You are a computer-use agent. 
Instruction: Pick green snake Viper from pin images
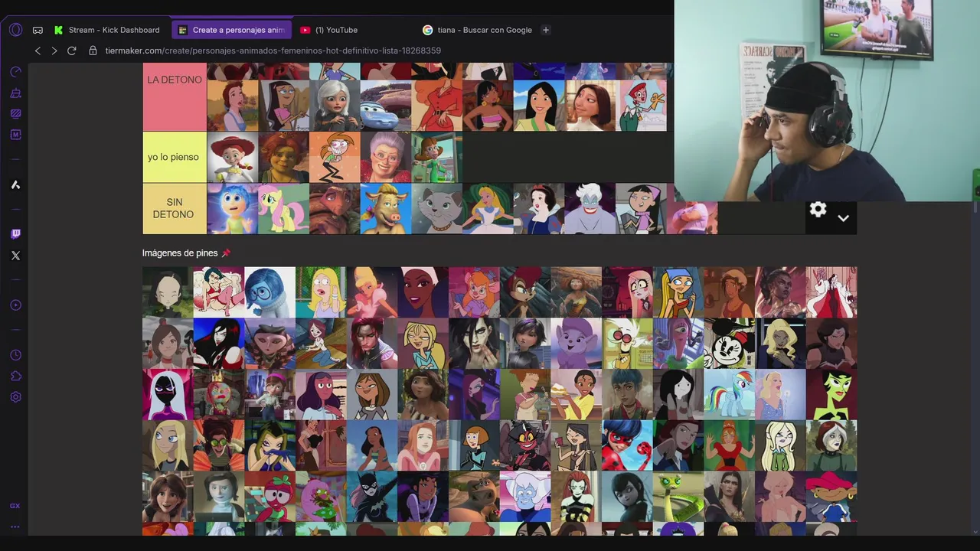(678, 497)
